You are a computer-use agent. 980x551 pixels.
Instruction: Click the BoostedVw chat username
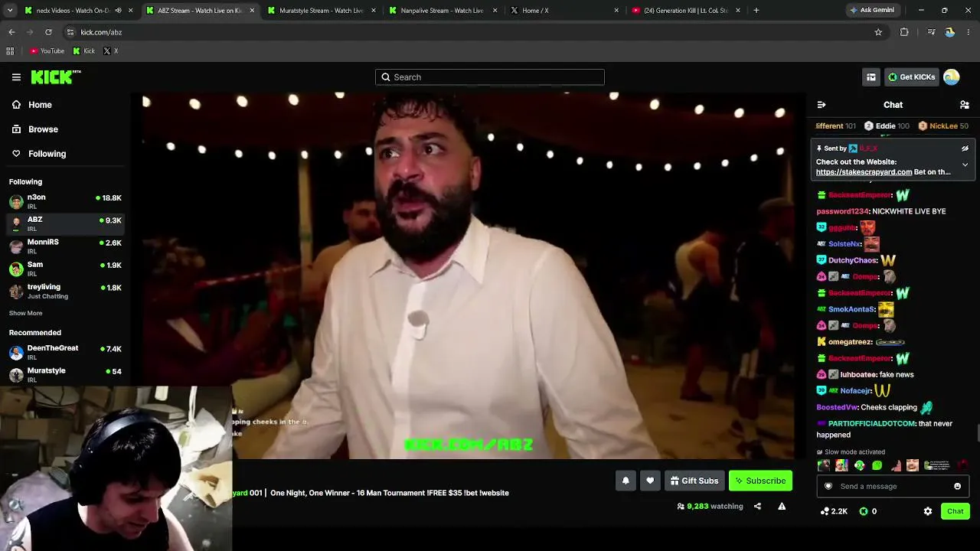click(x=837, y=408)
